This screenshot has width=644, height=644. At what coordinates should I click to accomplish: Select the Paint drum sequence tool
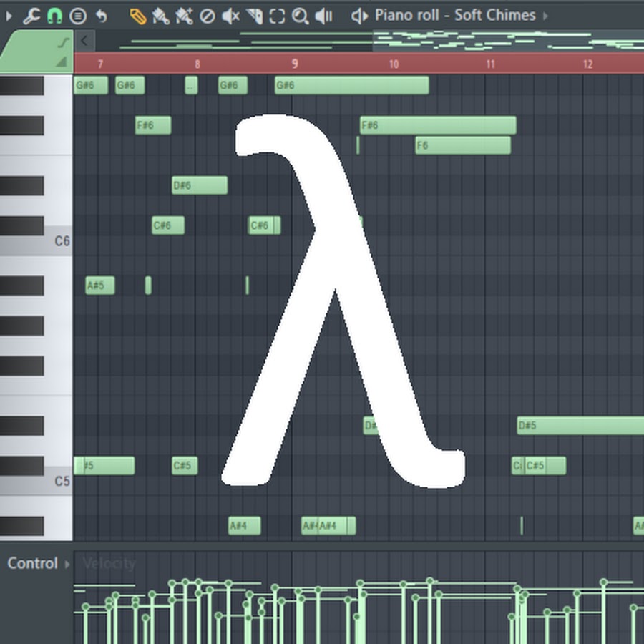184,16
